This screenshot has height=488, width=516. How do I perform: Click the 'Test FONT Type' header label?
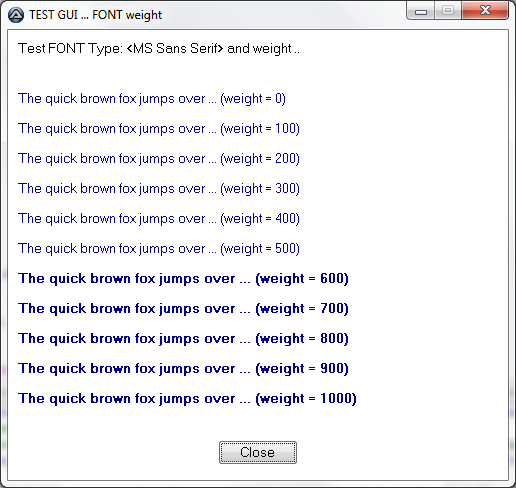(x=159, y=49)
